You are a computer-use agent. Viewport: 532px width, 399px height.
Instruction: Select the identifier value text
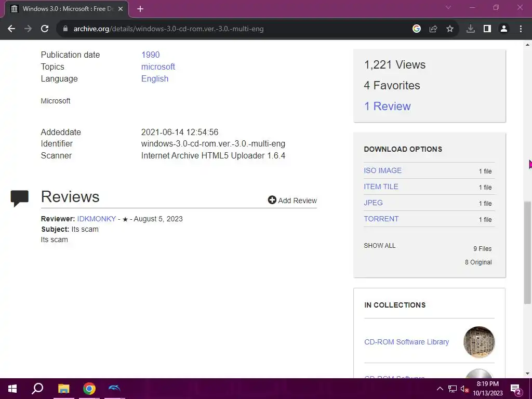[213, 144]
